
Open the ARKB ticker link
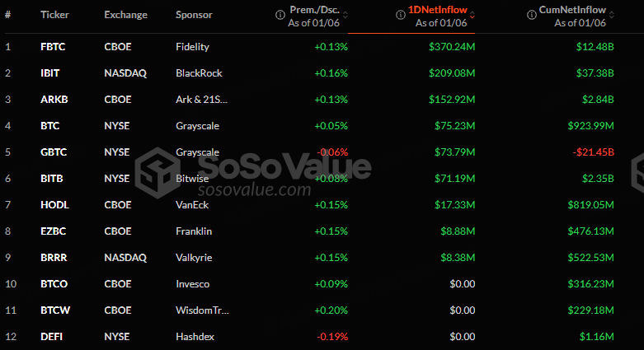pos(54,100)
